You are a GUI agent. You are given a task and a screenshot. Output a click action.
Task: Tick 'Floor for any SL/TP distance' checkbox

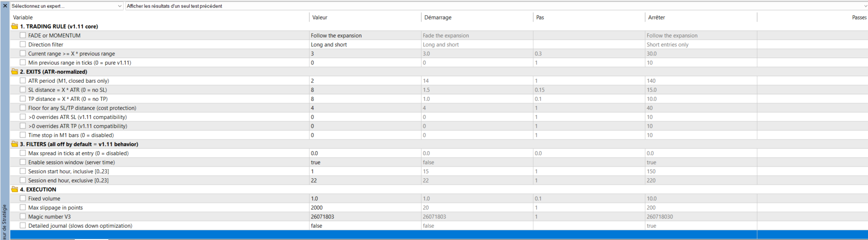pos(23,108)
